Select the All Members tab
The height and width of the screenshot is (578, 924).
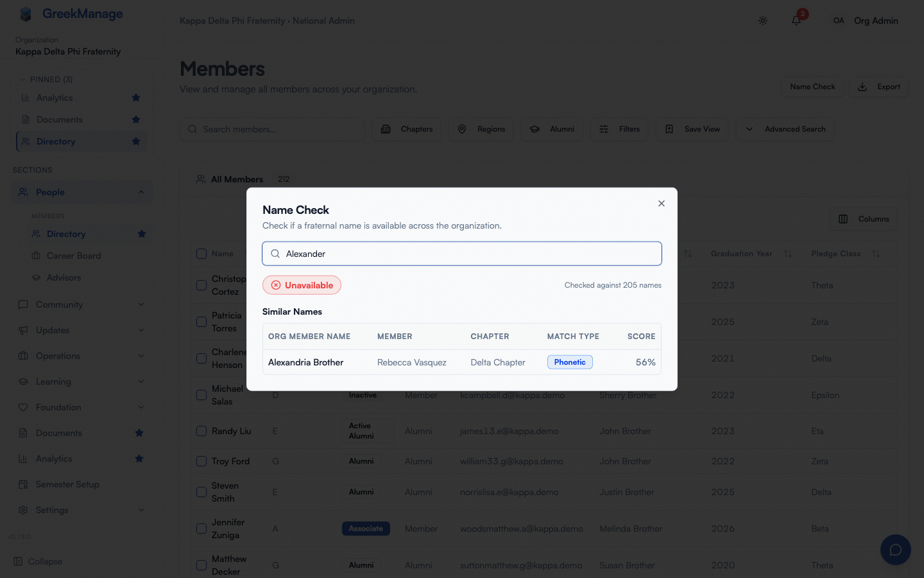coord(237,179)
